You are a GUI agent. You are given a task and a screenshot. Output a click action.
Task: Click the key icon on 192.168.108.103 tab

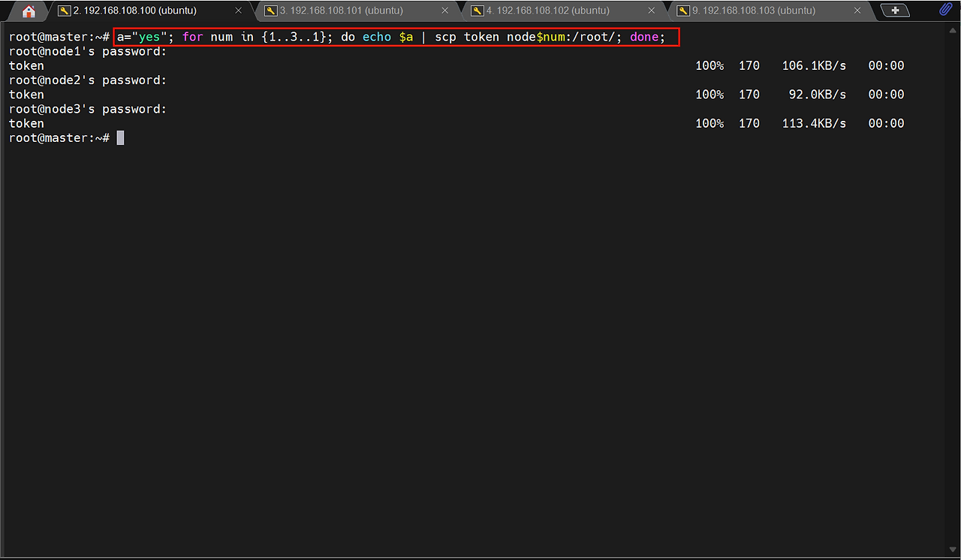click(683, 11)
